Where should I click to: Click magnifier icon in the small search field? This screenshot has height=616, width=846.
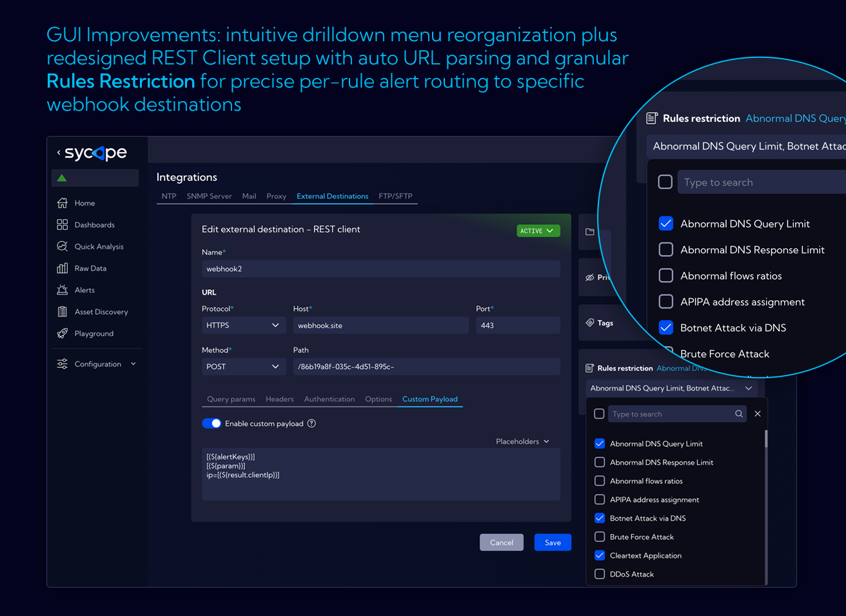pyautogui.click(x=739, y=414)
